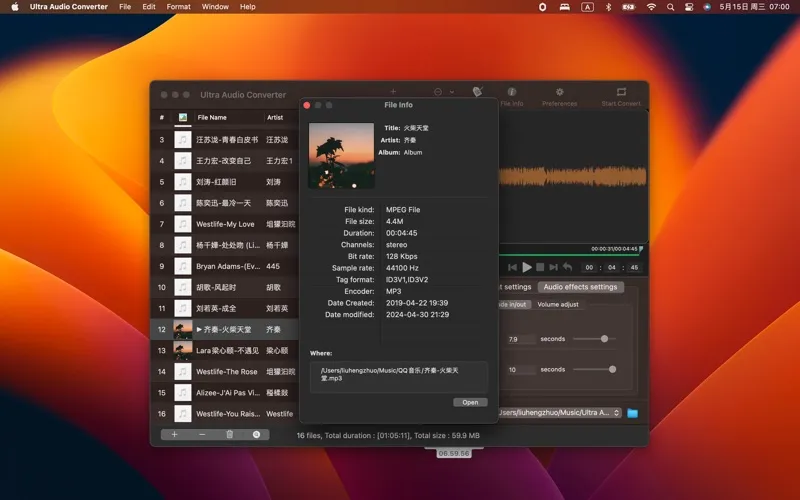The width and height of the screenshot is (800, 500).
Task: Click the waveform display
Action: (x=573, y=177)
